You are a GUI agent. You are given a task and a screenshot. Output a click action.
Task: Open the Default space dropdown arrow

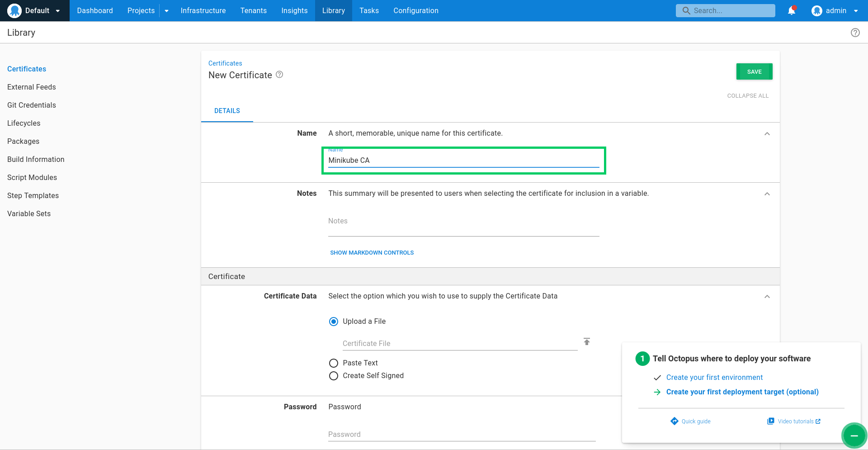(58, 11)
